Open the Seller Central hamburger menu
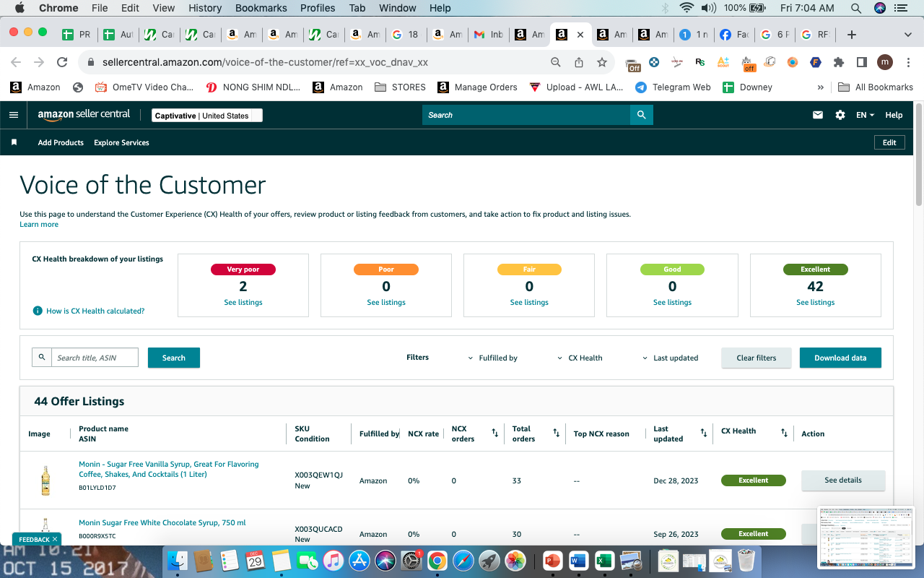The height and width of the screenshot is (578, 924). click(14, 115)
